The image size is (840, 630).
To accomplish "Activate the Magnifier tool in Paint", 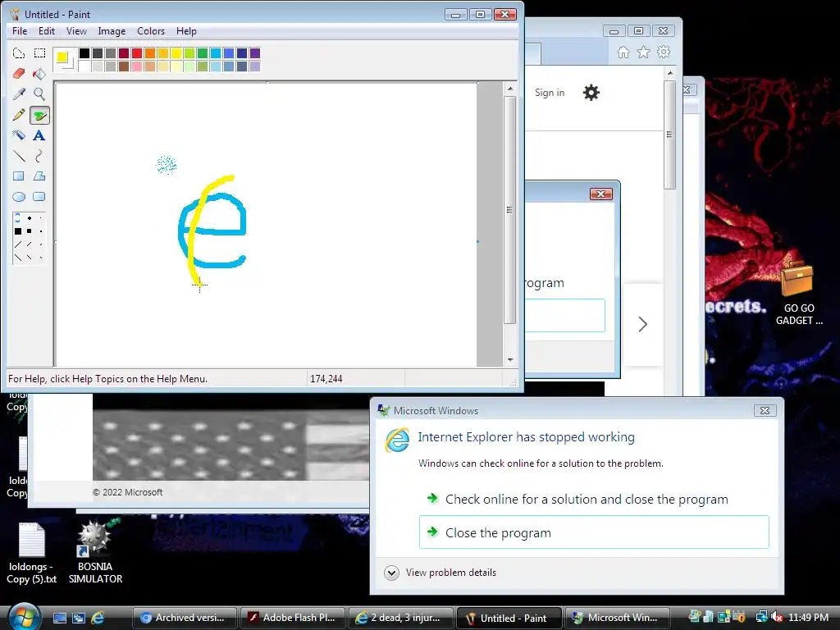I will pyautogui.click(x=39, y=94).
